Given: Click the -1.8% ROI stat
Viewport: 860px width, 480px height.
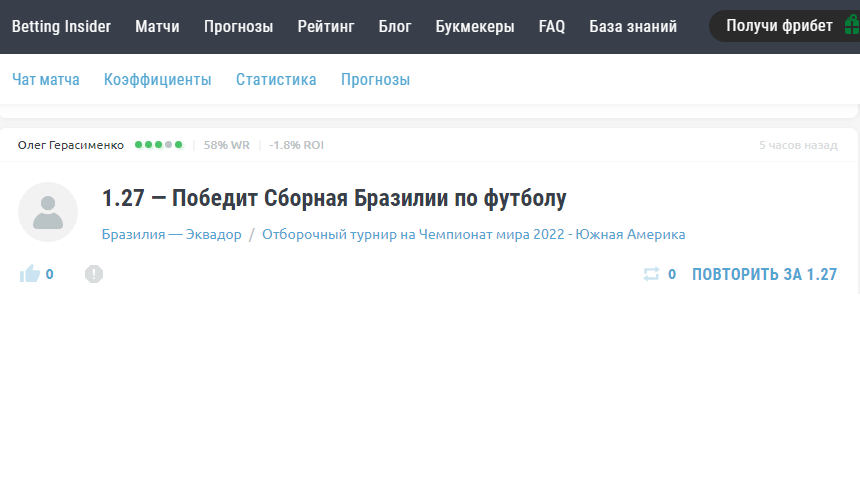Looking at the screenshot, I should 296,145.
